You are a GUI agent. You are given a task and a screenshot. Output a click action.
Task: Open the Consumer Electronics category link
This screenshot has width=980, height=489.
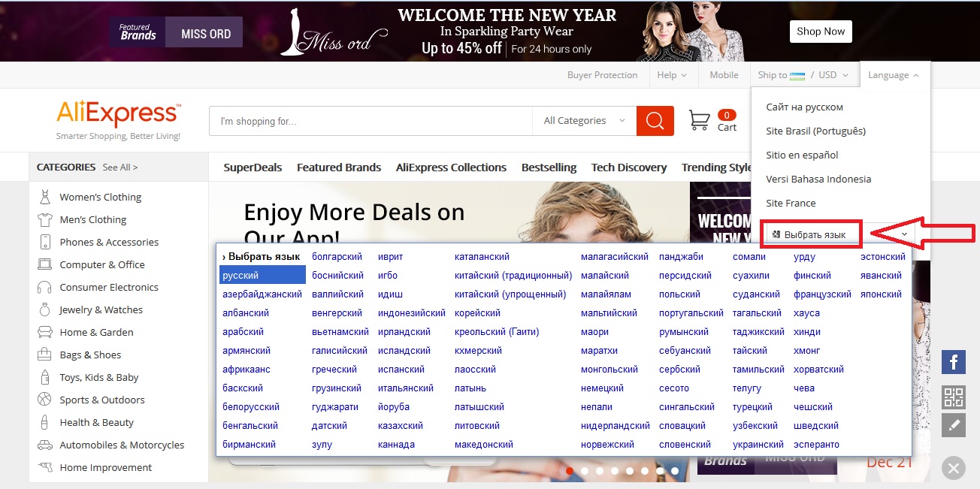click(109, 287)
